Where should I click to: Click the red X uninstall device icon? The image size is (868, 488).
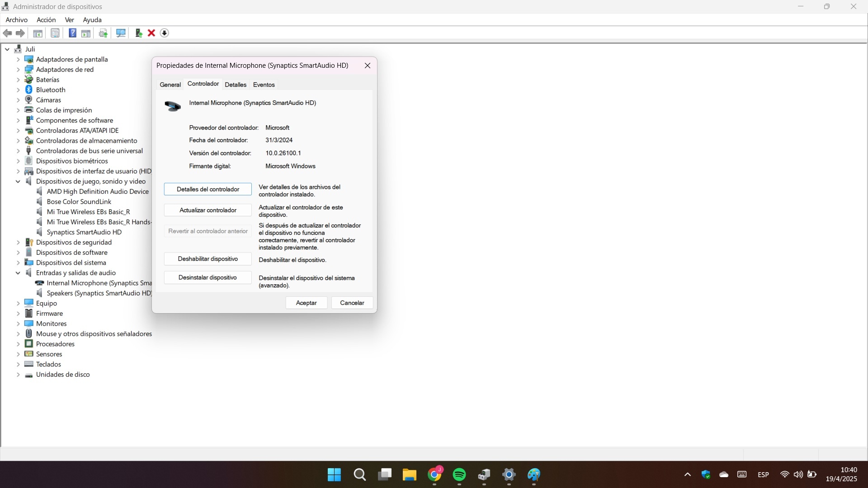pyautogui.click(x=151, y=33)
